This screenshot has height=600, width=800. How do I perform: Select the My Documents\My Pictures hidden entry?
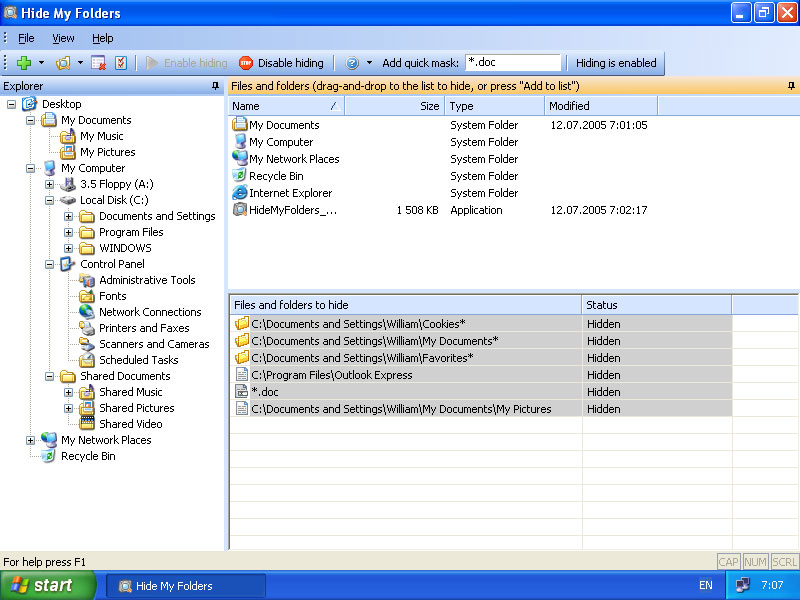point(401,409)
